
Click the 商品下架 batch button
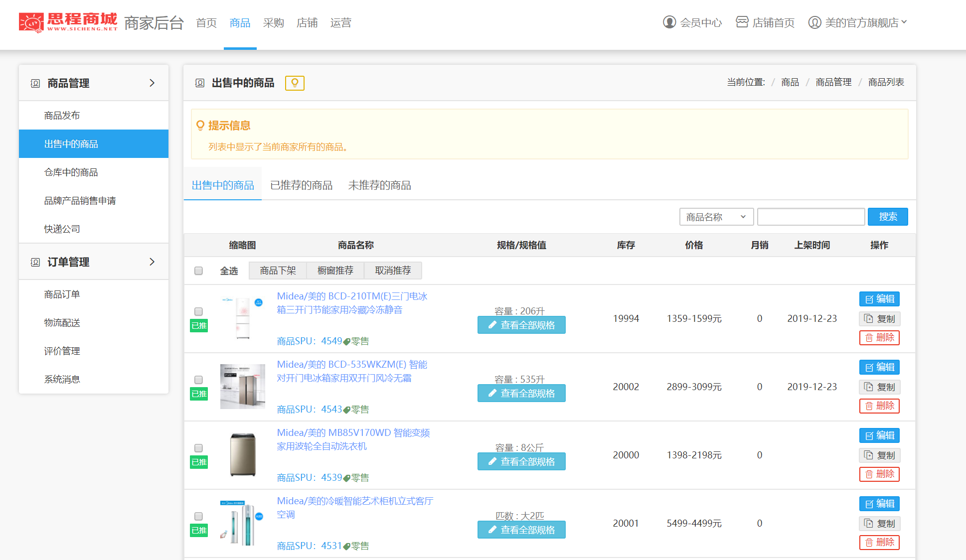tap(278, 271)
